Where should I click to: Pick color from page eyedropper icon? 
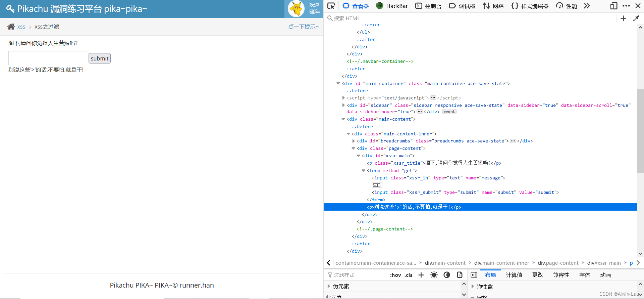tap(636, 18)
